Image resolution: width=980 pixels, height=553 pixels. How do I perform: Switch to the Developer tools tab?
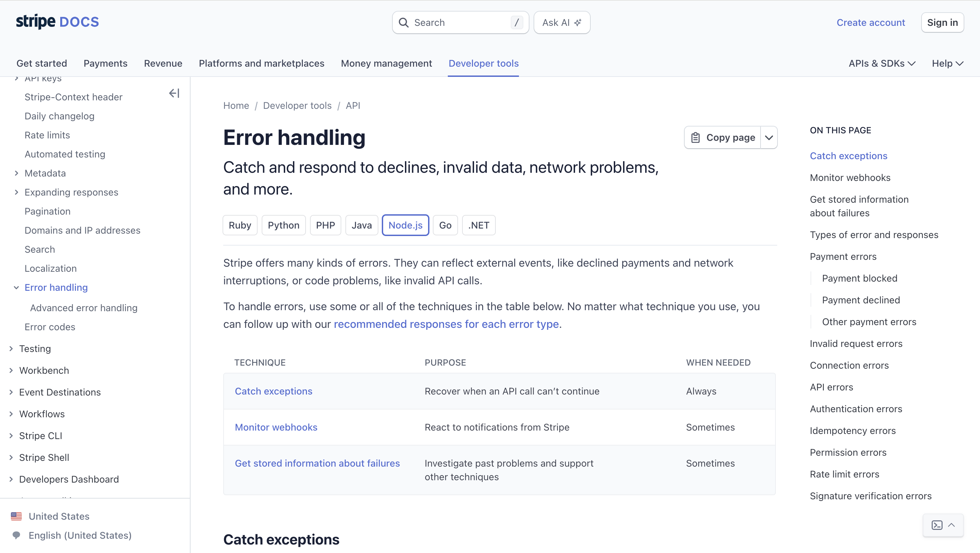click(483, 64)
